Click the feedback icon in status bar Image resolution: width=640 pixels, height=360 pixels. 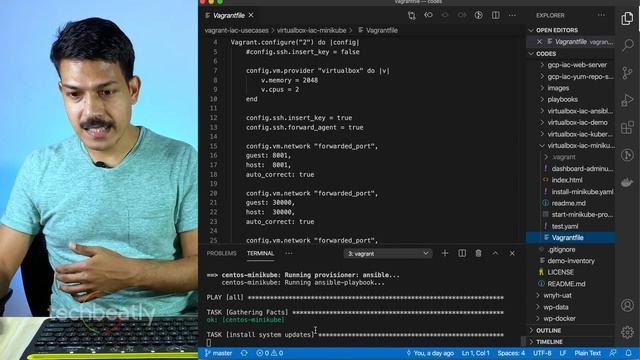pos(613,353)
